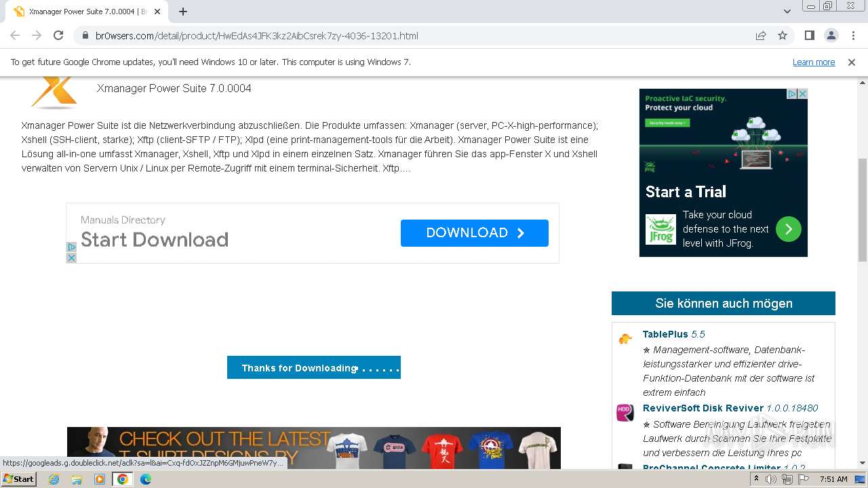Click Thanks for Downloading button
Viewport: 868px width, 488px height.
[314, 367]
